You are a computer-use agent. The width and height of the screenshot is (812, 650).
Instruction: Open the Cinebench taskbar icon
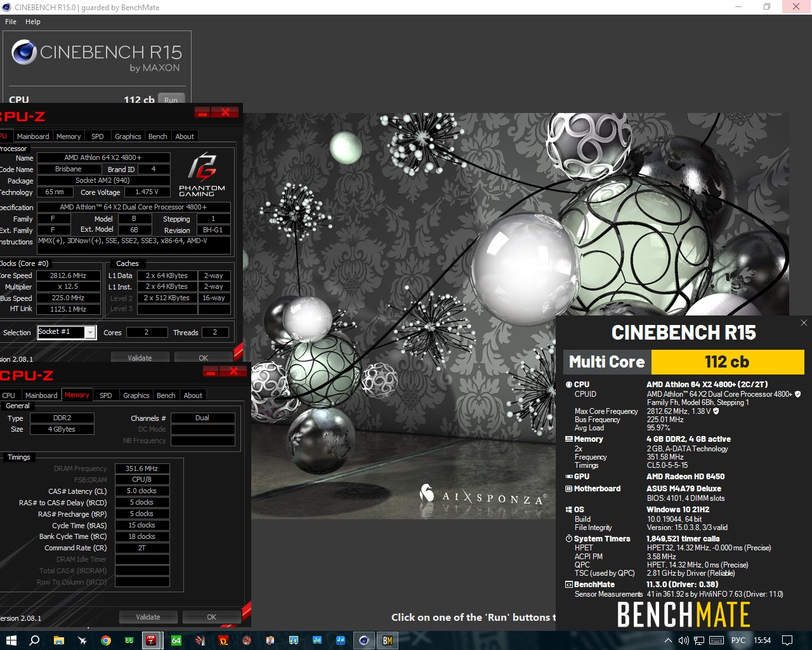[x=364, y=640]
